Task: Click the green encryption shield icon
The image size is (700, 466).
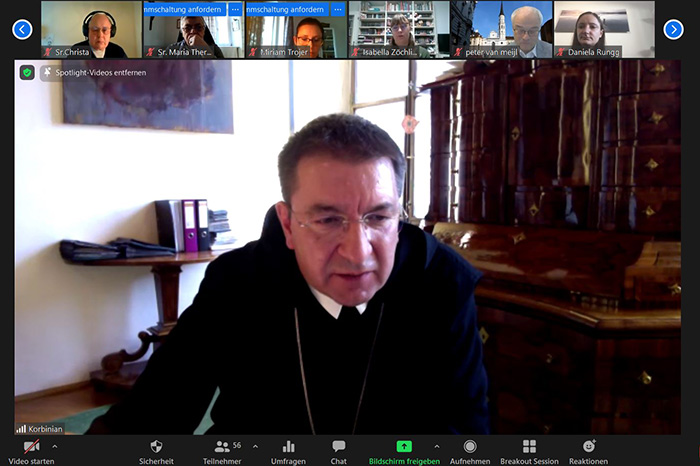Action: pyautogui.click(x=27, y=73)
